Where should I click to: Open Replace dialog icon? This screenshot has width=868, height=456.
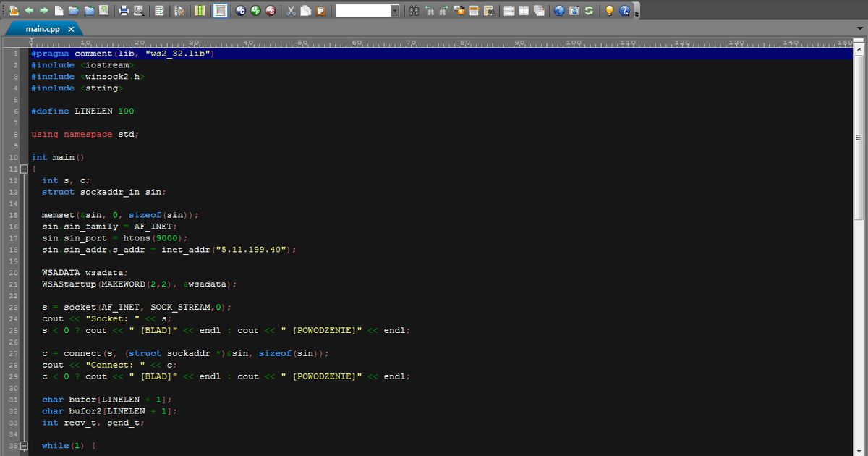(x=459, y=11)
